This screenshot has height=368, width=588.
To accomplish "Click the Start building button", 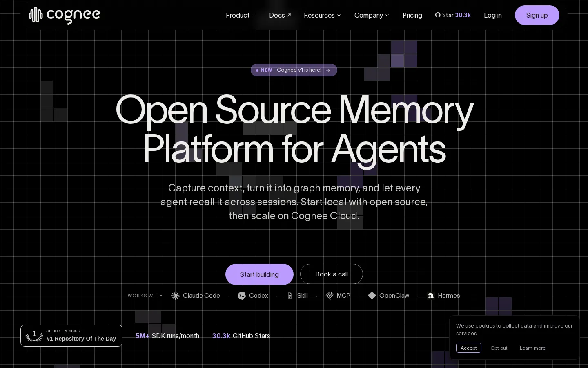I will point(259,274).
